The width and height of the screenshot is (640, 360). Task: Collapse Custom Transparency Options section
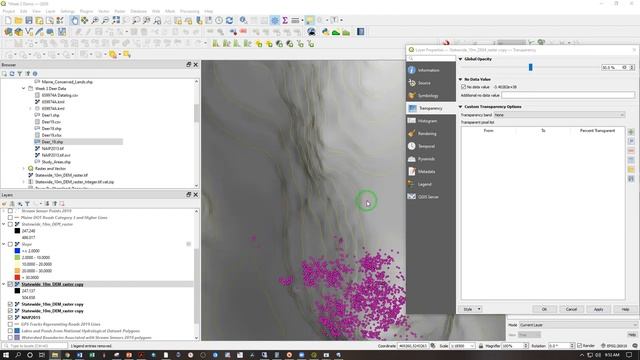pos(460,107)
